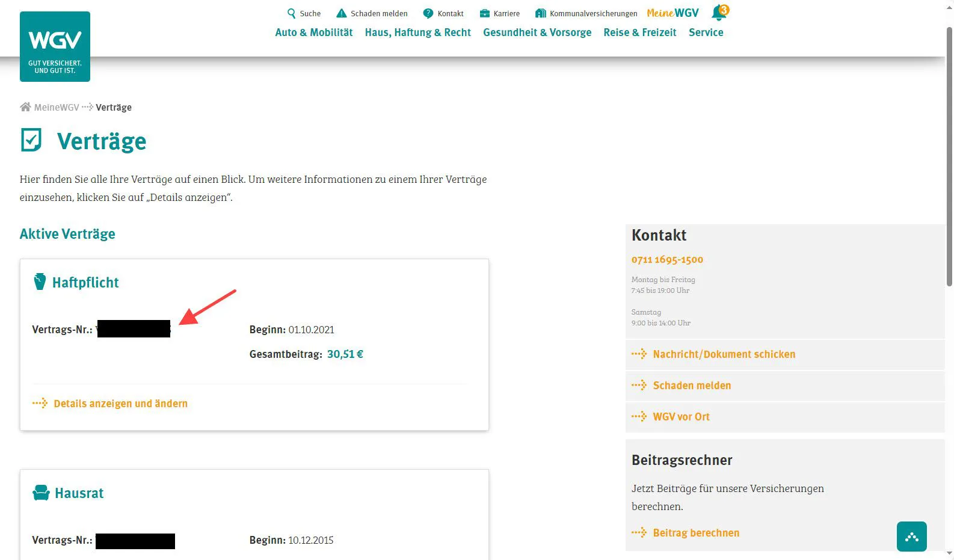Open search via magnifier icon
This screenshot has height=560, width=954.
[x=291, y=13]
